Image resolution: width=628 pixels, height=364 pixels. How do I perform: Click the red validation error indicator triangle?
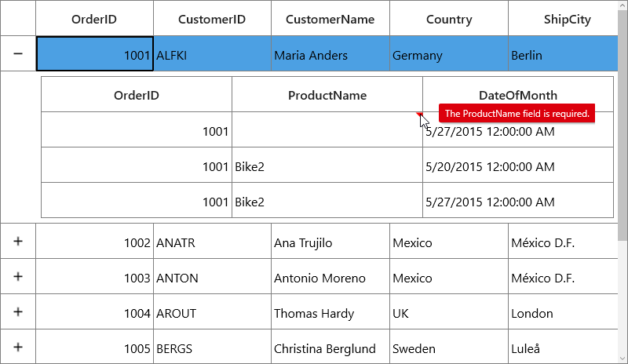pyautogui.click(x=420, y=115)
